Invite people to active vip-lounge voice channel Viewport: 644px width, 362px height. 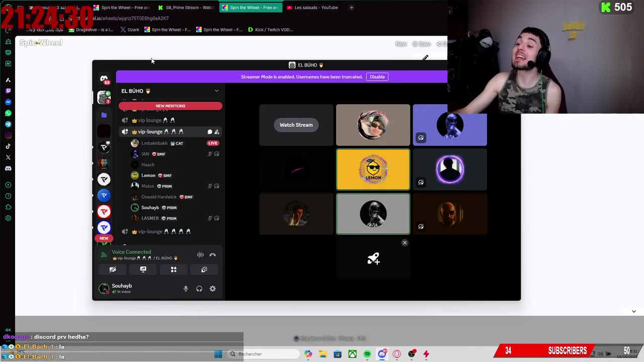pos(217,132)
